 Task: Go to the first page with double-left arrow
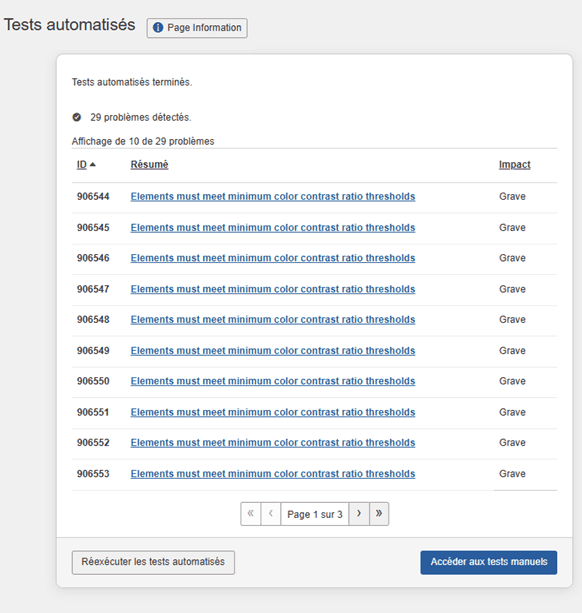coord(251,514)
